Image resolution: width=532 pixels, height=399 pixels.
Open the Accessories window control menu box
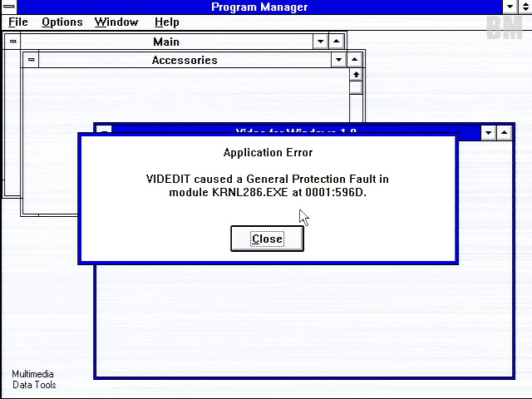pos(31,60)
